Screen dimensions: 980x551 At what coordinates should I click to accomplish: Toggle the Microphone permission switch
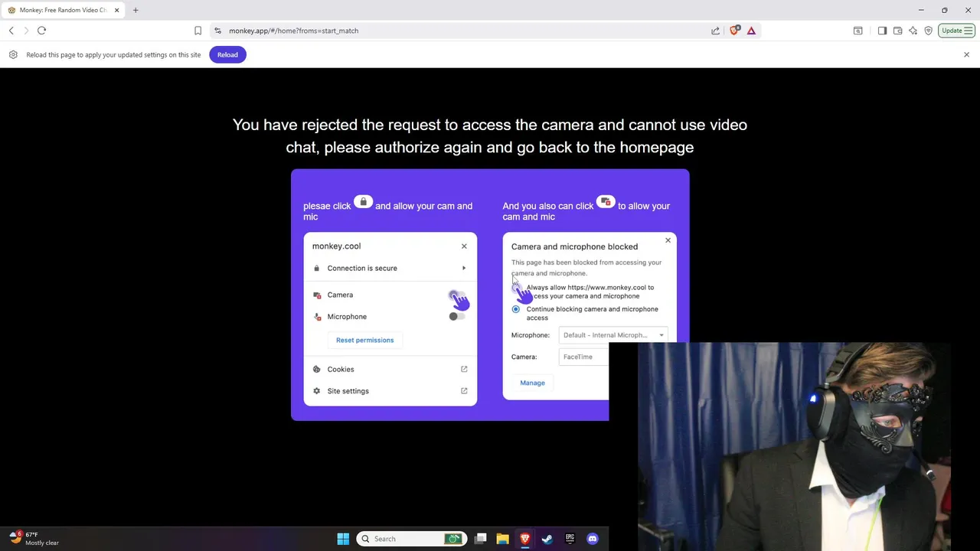pos(457,316)
